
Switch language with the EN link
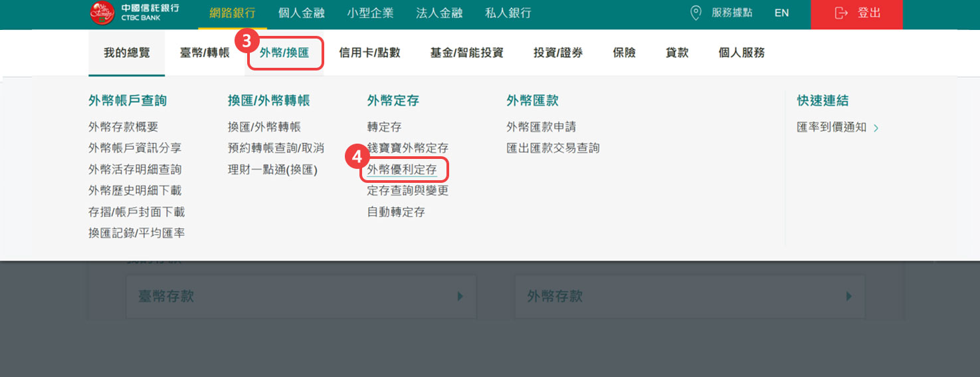pos(781,13)
